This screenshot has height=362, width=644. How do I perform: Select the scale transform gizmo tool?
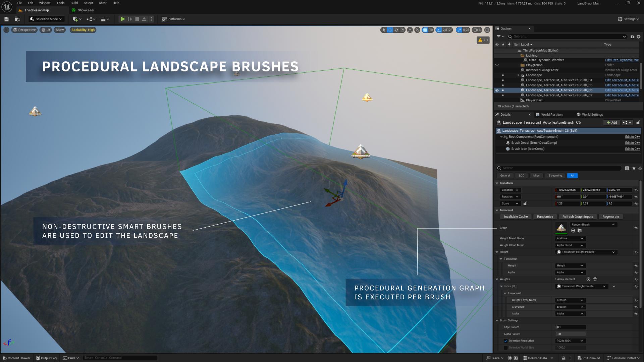coord(402,30)
